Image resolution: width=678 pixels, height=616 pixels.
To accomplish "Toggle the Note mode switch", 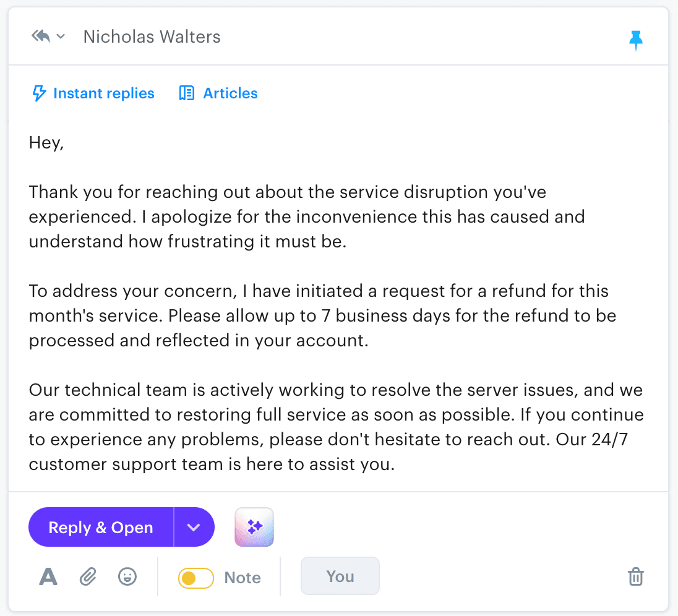I will pyautogui.click(x=195, y=577).
